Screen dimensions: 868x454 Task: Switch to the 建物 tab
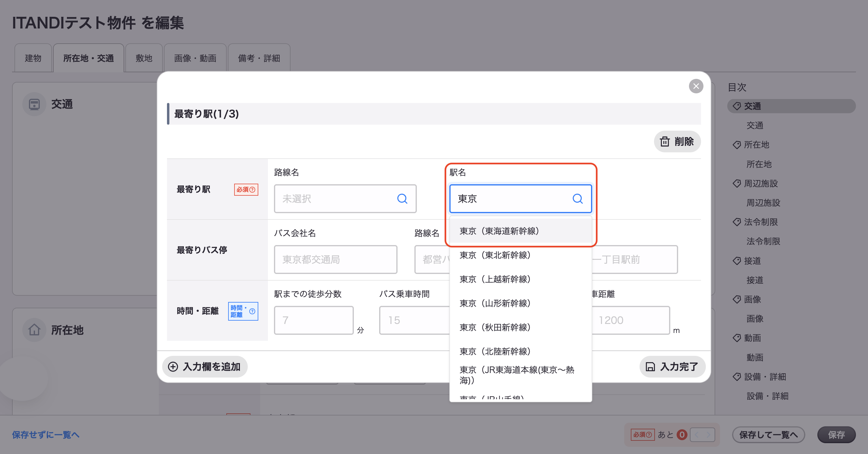(33, 58)
